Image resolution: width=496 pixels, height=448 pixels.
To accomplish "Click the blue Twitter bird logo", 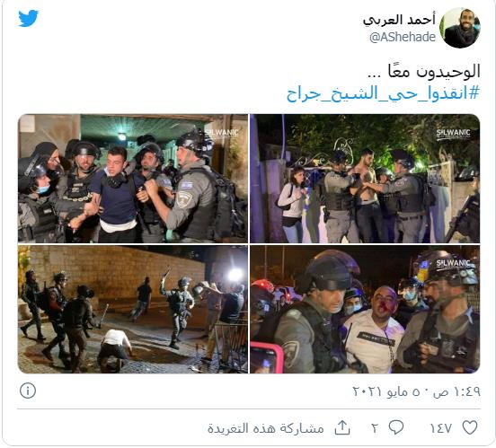I will coord(28,18).
